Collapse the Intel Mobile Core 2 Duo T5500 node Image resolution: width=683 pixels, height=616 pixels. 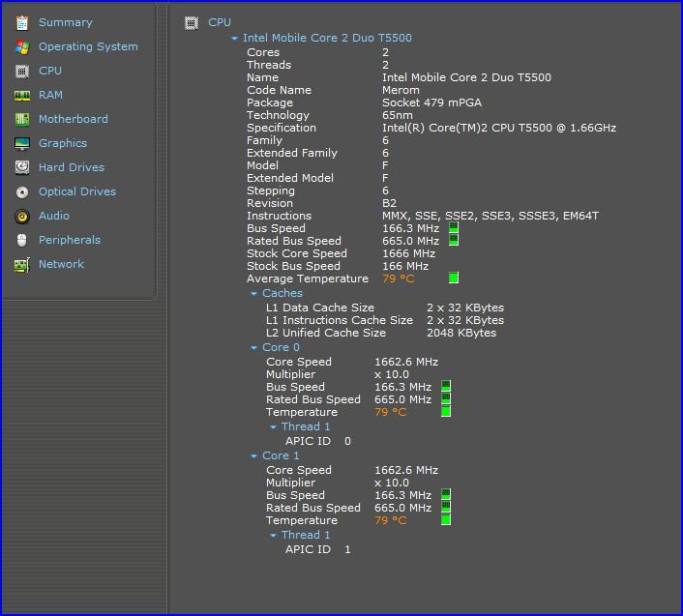pos(235,39)
